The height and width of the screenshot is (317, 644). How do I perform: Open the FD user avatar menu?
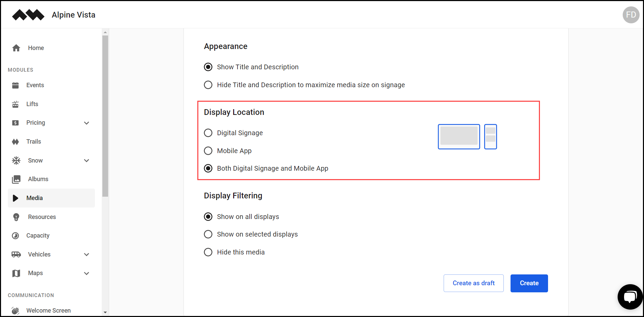coord(631,15)
